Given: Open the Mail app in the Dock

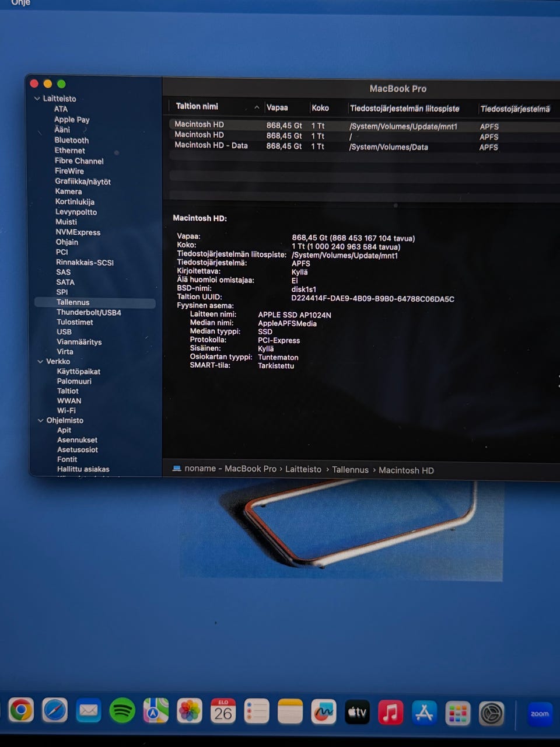Looking at the screenshot, I should click(89, 711).
